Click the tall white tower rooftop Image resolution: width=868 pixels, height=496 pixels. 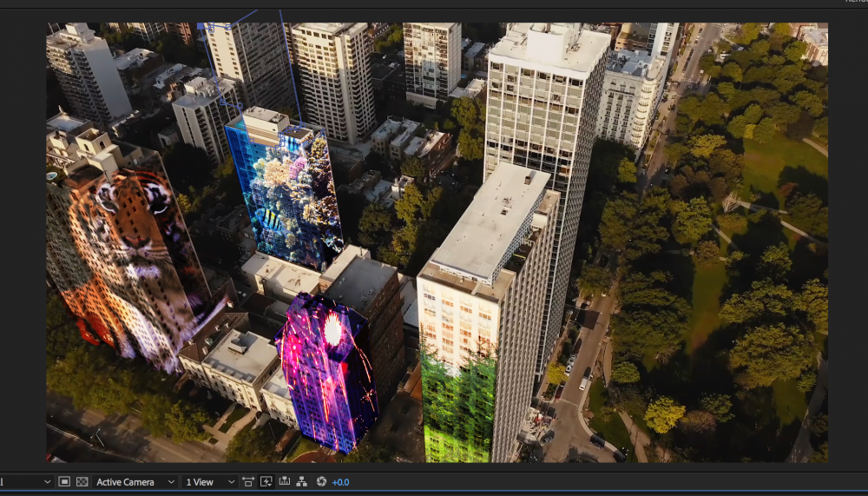(549, 48)
